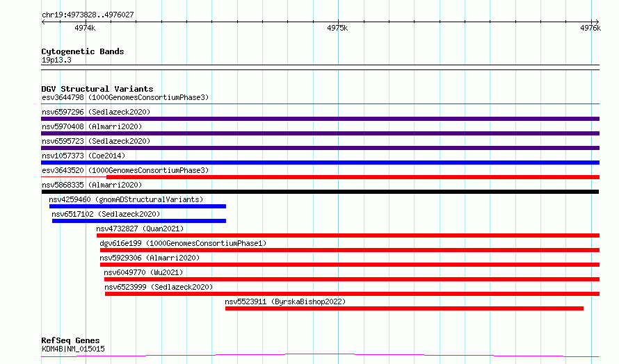
Task: Click the nsv6597296 Sedlazeck2020 variant label
Action: tap(96, 112)
